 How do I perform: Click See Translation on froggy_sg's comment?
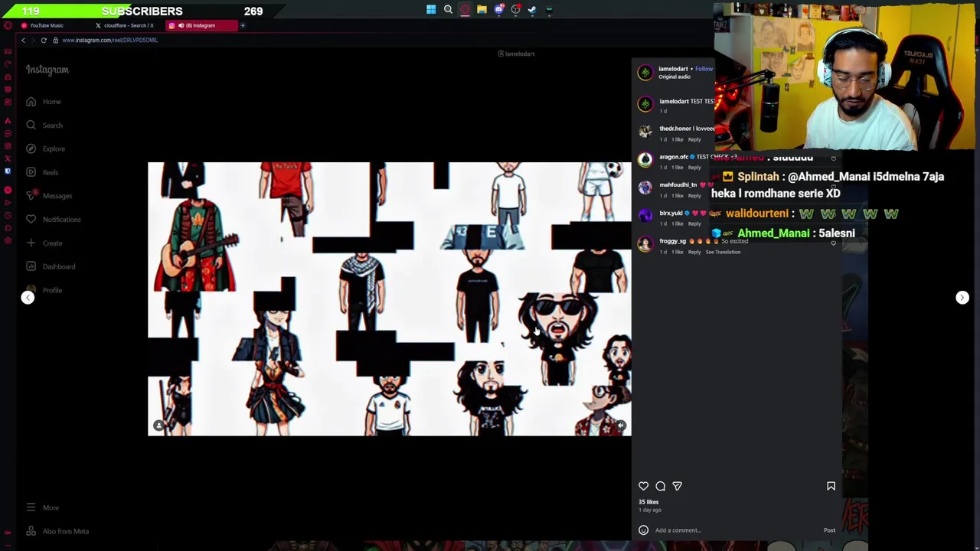click(x=723, y=252)
